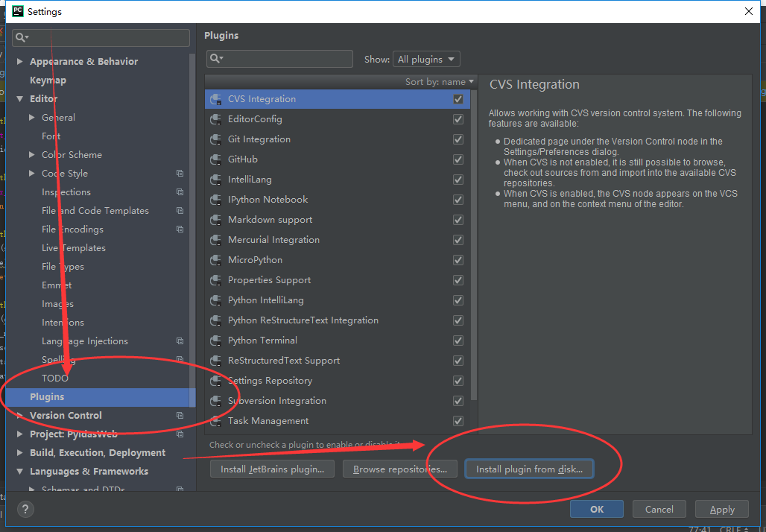Image resolution: width=766 pixels, height=532 pixels.
Task: Open the Keymap settings page
Action: (x=48, y=80)
